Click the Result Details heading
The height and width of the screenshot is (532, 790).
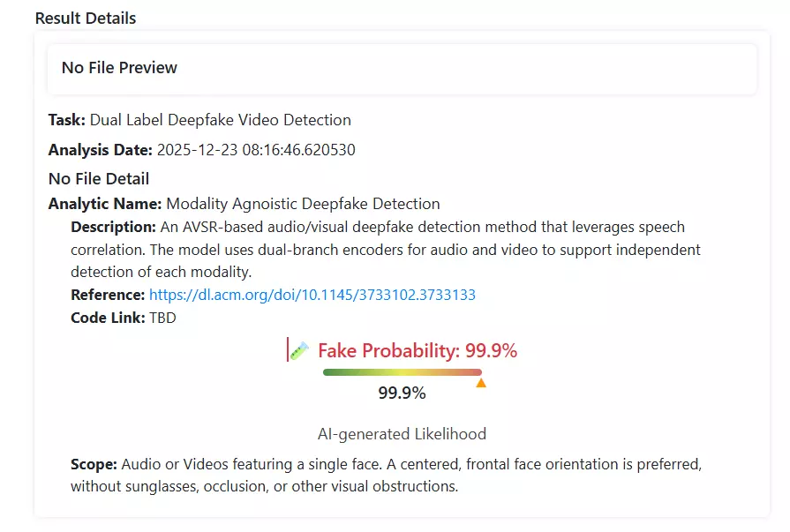tap(86, 18)
